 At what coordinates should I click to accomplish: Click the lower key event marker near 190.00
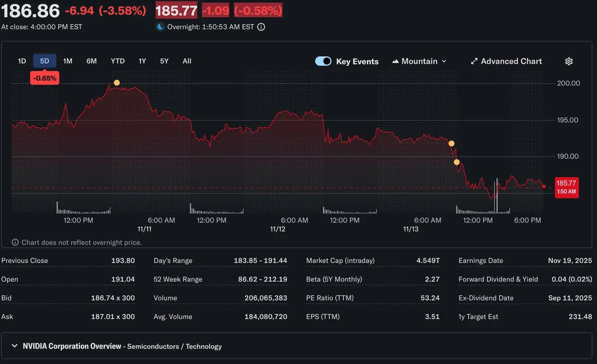click(457, 162)
